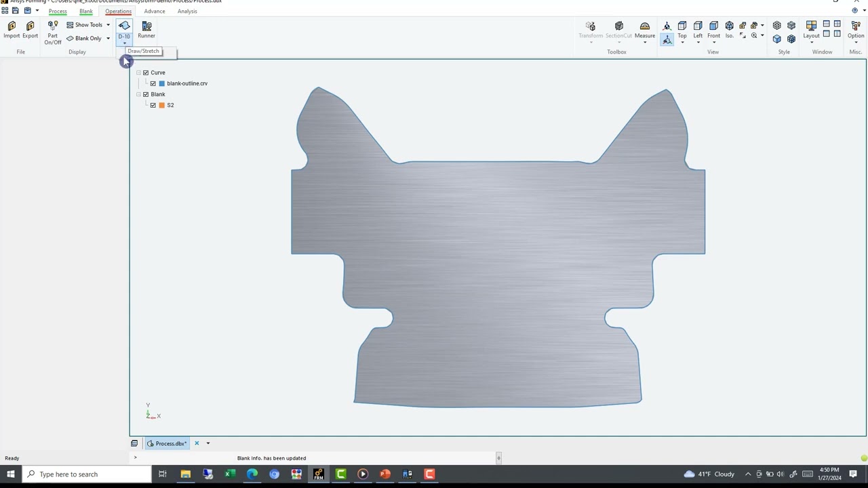Switch to the Advance ribbon tab
The width and height of the screenshot is (868, 488).
point(155,12)
